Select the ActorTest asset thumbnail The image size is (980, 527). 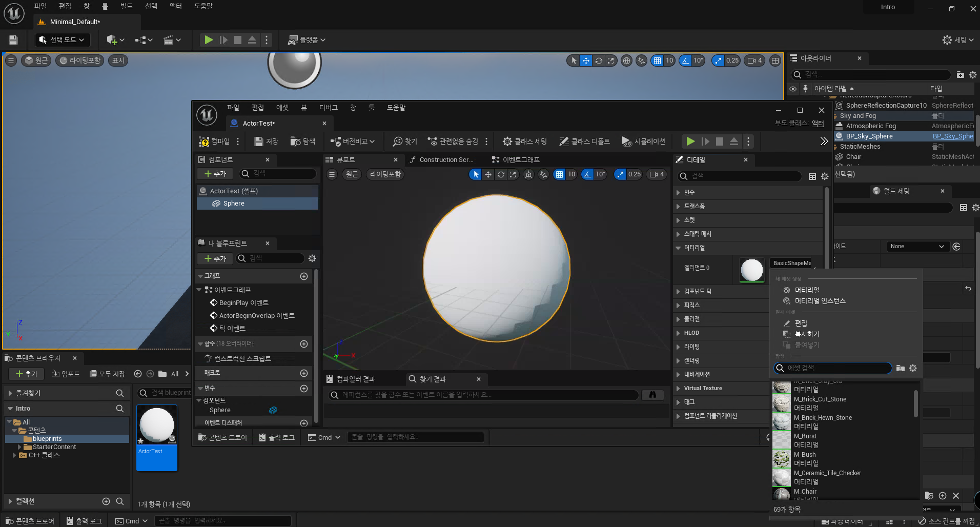(x=157, y=425)
